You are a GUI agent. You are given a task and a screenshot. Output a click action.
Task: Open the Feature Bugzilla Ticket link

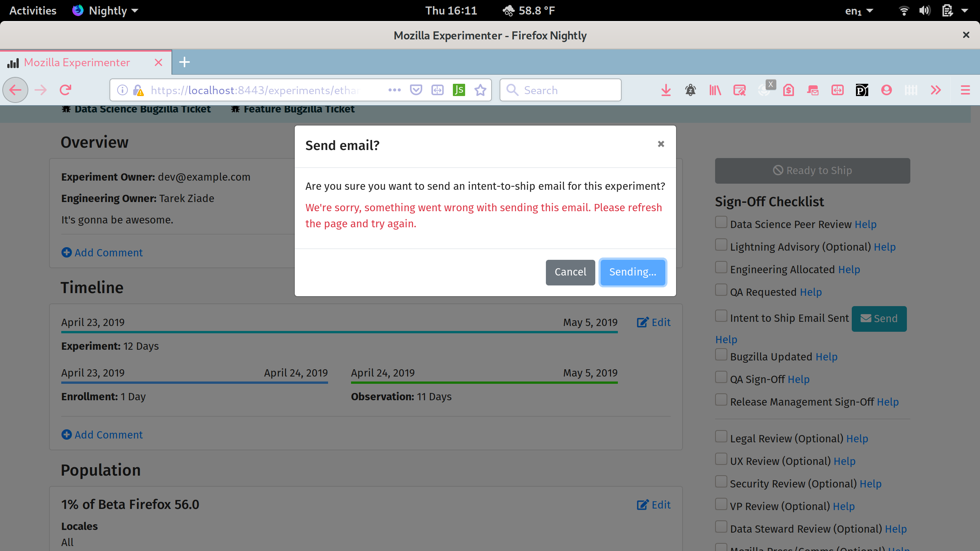point(293,109)
